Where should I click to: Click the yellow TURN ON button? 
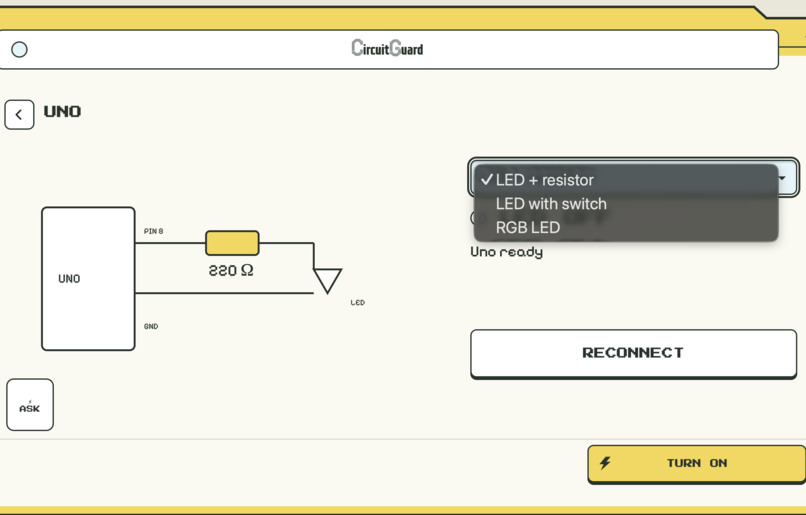[x=697, y=464]
